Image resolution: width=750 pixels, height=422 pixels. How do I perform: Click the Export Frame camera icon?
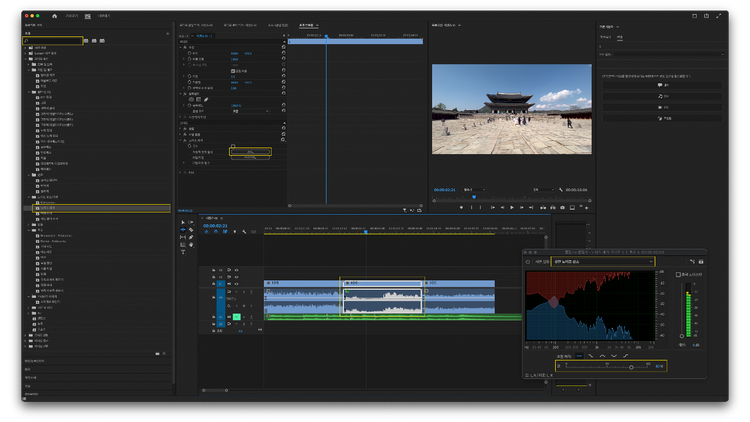pyautogui.click(x=562, y=207)
